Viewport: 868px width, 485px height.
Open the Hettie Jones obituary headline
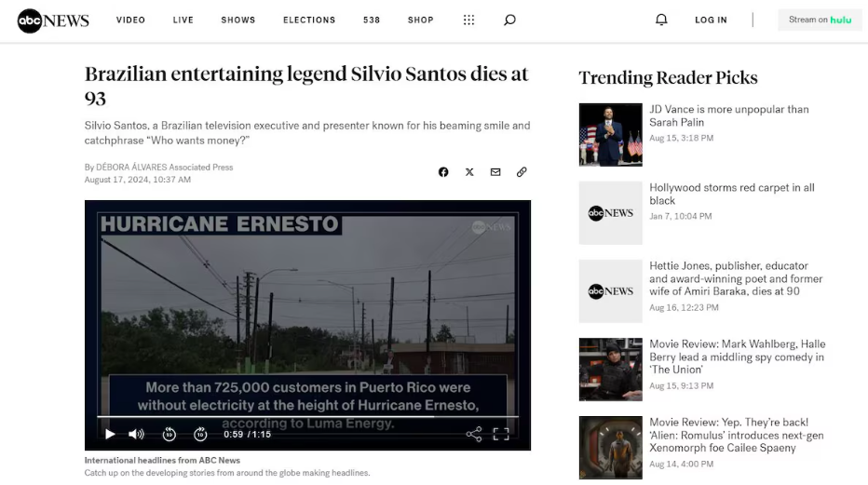[x=736, y=278]
